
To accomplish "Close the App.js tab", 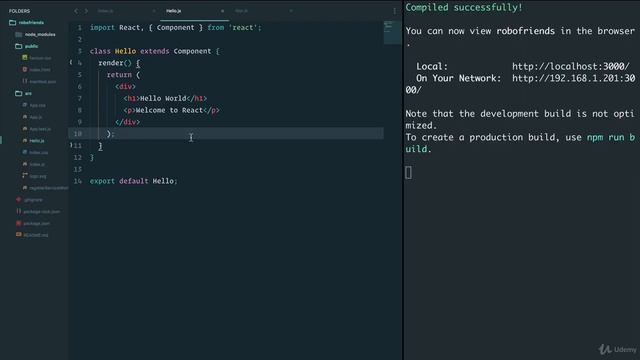I will (x=291, y=11).
